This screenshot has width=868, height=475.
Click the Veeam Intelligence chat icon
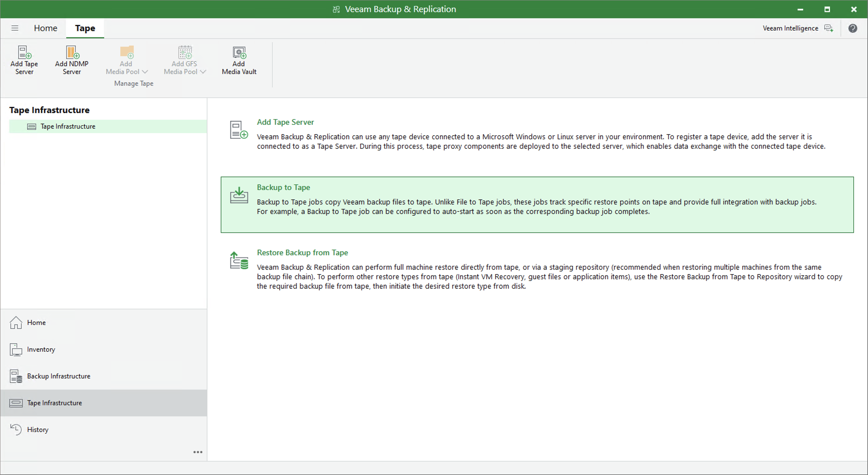coord(829,28)
